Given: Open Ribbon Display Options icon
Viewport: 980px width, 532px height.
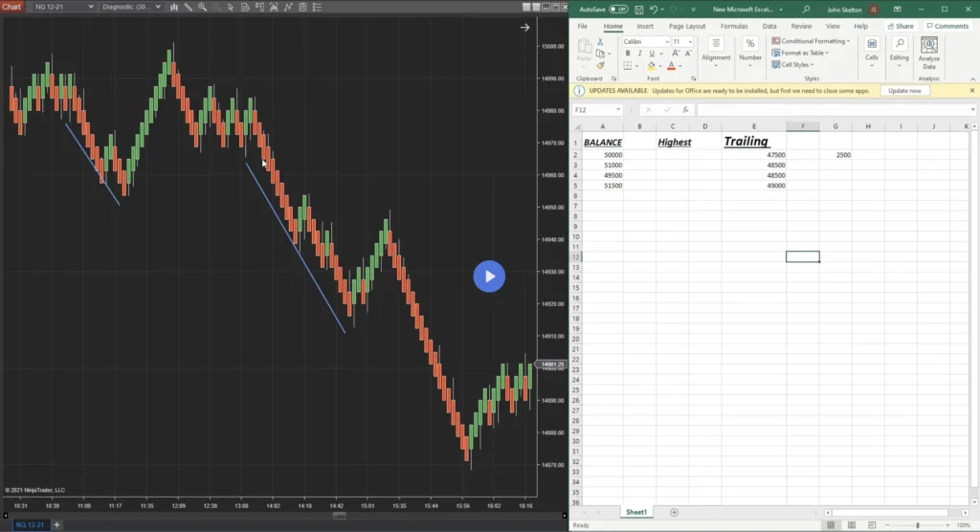Looking at the screenshot, I should (x=897, y=10).
